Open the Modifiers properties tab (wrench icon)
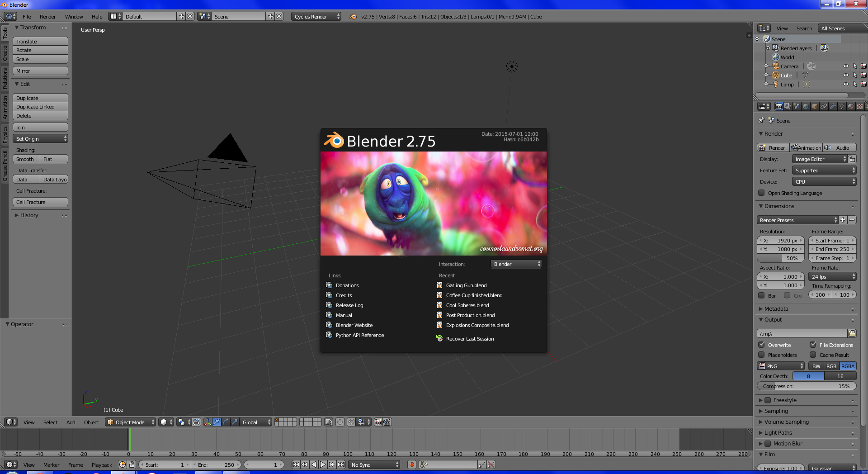 [x=833, y=106]
